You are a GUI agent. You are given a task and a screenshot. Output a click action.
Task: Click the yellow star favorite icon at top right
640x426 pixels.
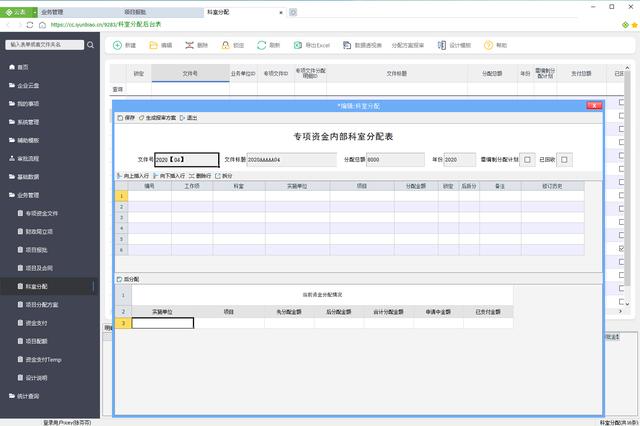[x=635, y=25]
